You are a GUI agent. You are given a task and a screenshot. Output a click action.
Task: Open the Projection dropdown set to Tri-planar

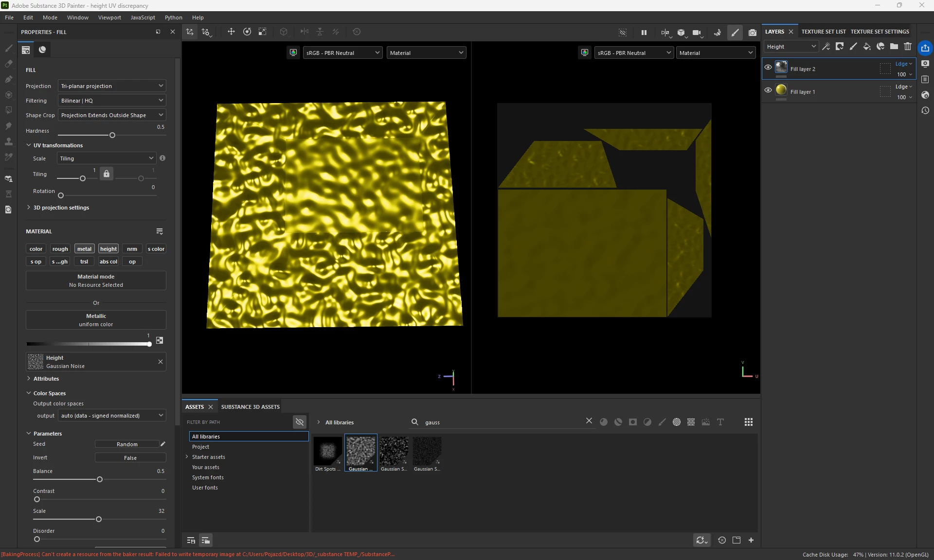pyautogui.click(x=112, y=86)
